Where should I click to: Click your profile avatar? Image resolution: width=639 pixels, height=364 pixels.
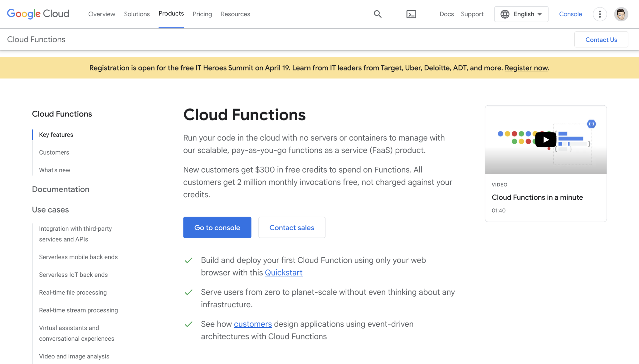pos(621,14)
